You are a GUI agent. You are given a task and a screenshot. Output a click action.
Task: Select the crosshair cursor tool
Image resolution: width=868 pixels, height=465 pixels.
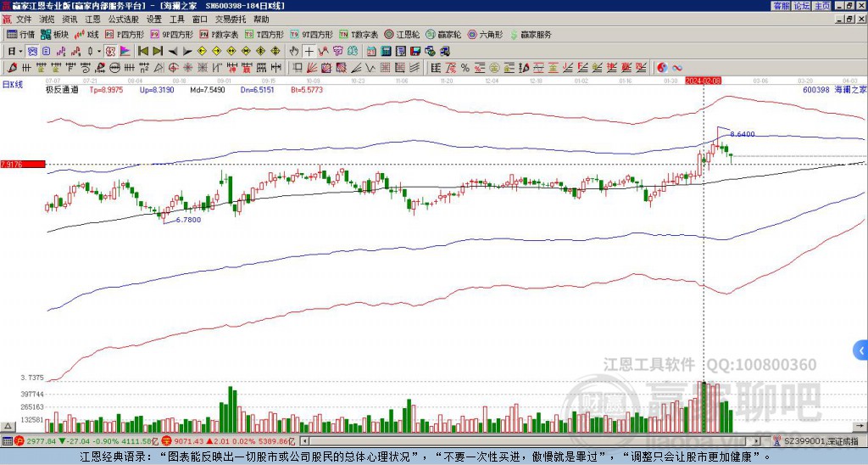pos(309,51)
